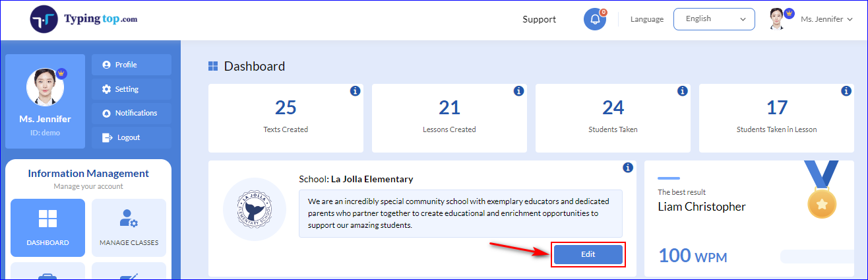Open the Profile sidebar menu item
868x280 pixels.
click(x=131, y=65)
